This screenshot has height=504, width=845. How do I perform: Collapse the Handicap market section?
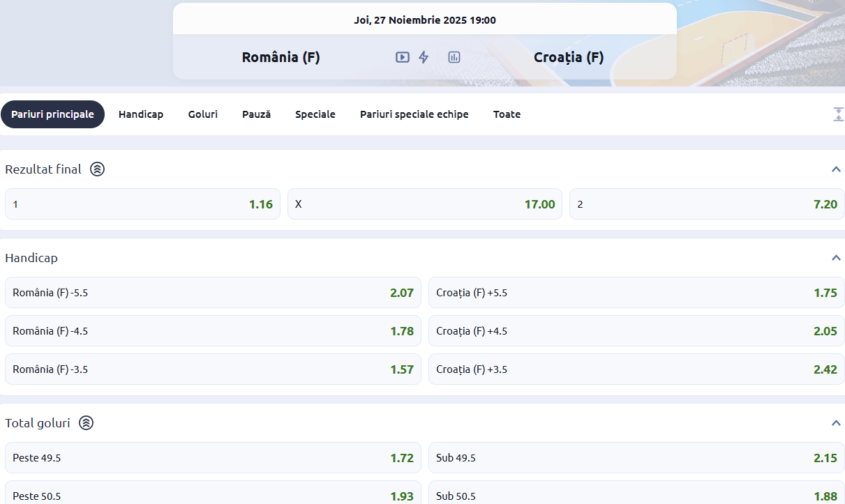click(x=836, y=258)
